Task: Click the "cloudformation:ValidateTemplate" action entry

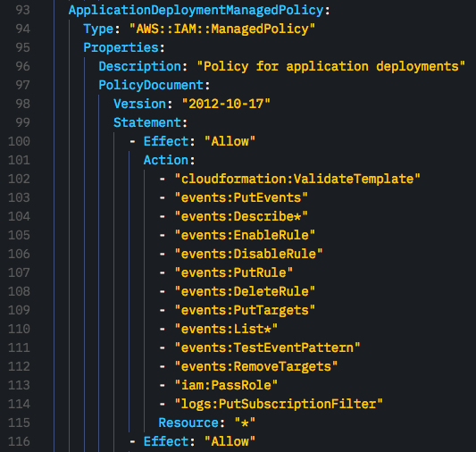Action: point(297,179)
